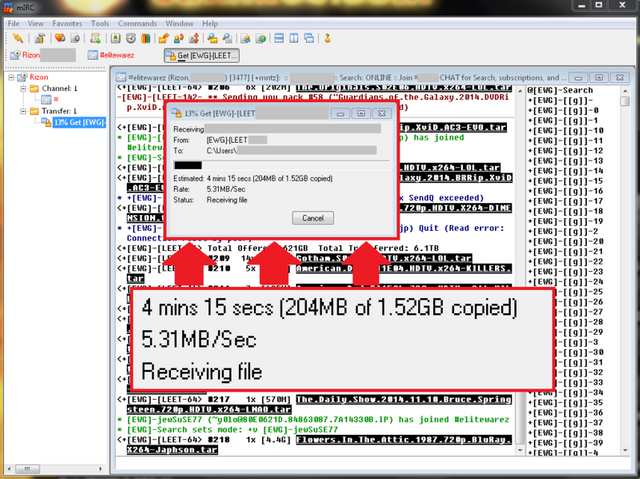
Task: Switch to the Rizon status switchbar button
Action: click(42, 55)
